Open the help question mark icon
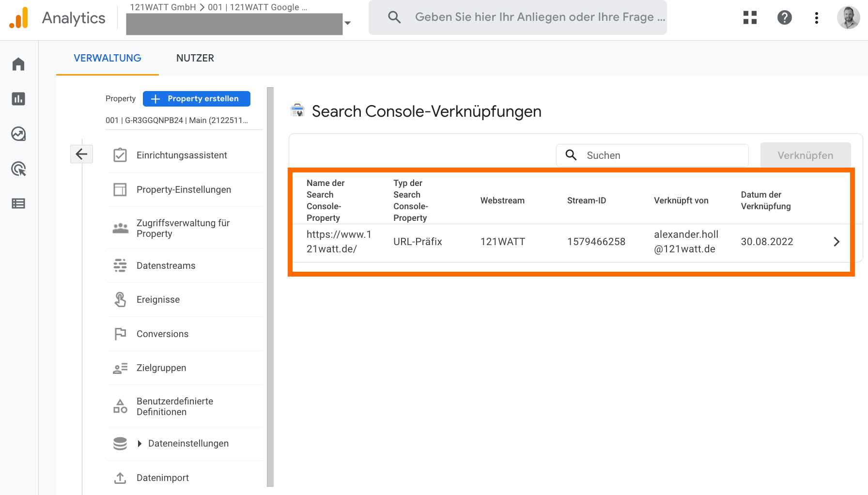 click(784, 18)
